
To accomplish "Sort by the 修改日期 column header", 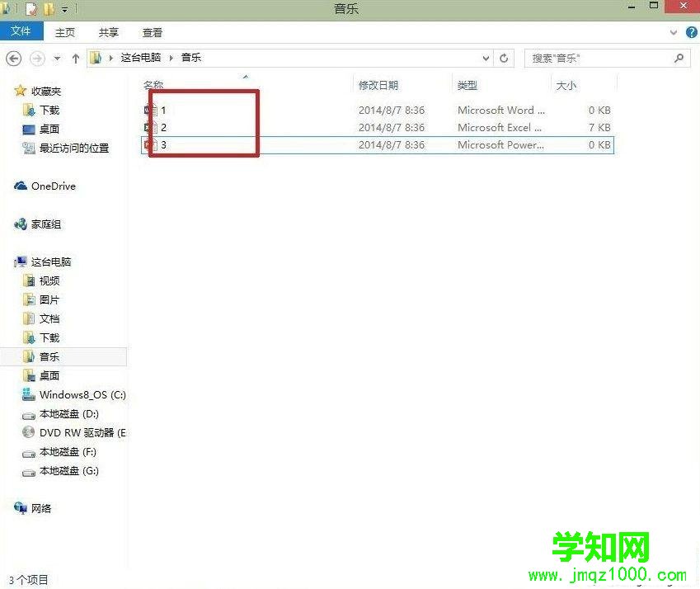I will click(x=378, y=85).
